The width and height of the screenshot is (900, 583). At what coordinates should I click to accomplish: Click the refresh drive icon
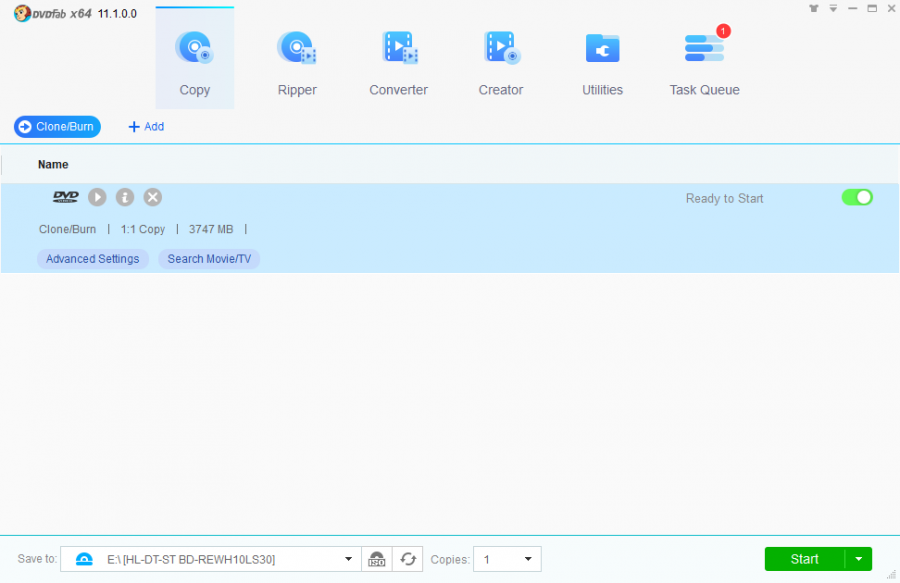(408, 559)
